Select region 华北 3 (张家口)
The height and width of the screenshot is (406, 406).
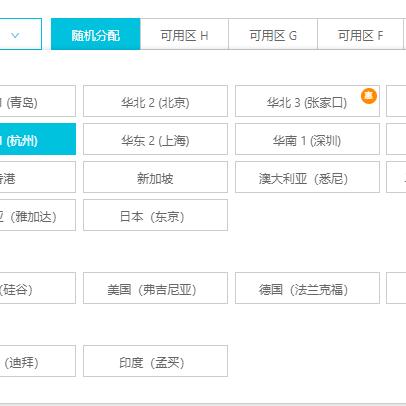[x=307, y=101]
